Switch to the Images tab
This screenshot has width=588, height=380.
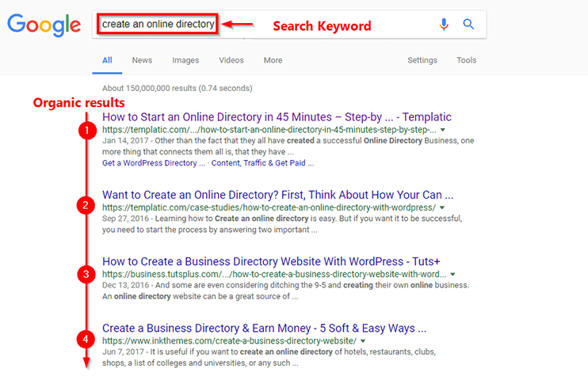point(185,60)
